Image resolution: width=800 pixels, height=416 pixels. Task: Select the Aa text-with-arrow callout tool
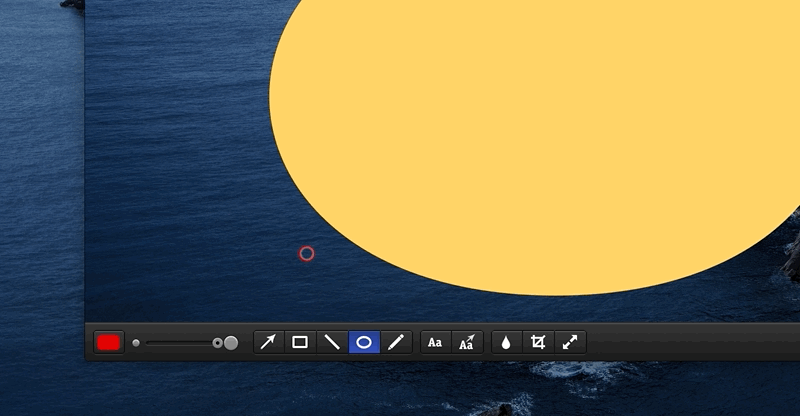467,342
